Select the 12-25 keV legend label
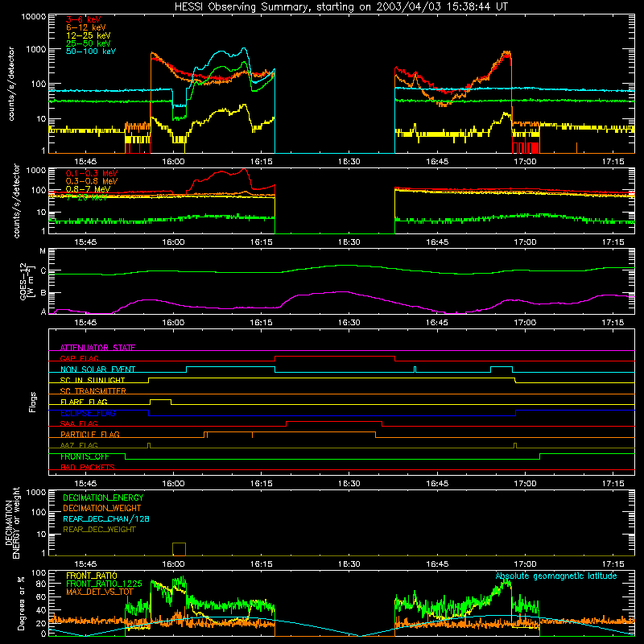The image size is (644, 644). (88, 35)
